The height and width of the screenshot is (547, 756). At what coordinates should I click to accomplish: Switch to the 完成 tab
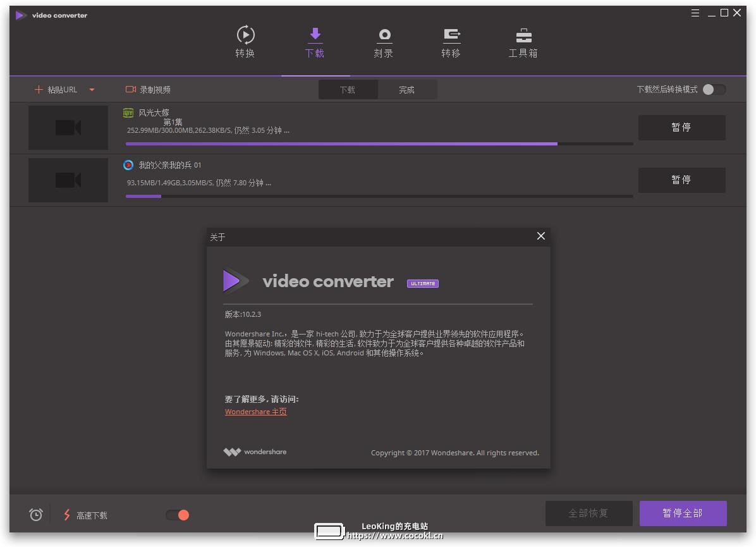coord(407,90)
